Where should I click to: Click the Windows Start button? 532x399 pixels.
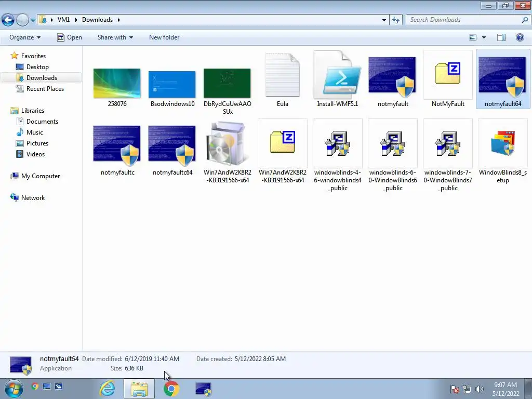(x=14, y=389)
